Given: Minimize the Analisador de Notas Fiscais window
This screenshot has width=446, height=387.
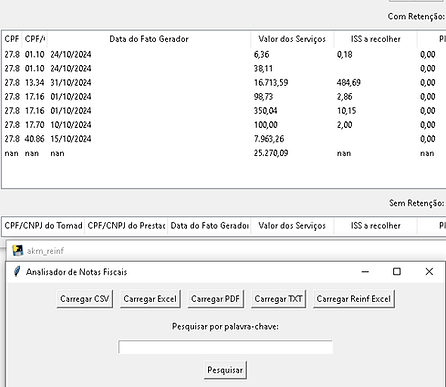Looking at the screenshot, I should [365, 272].
